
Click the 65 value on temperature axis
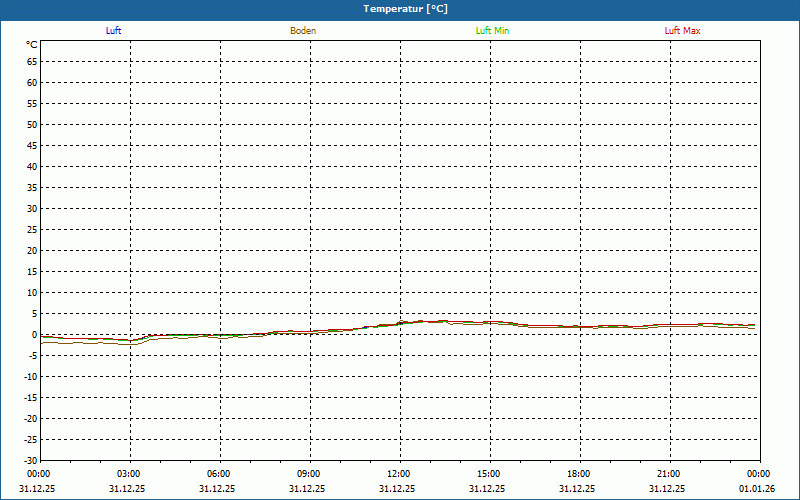point(32,62)
